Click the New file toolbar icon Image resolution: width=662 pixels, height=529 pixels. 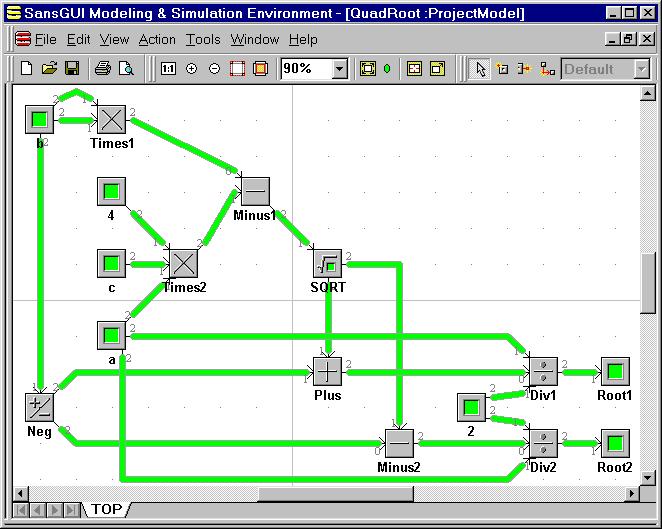coord(27,69)
